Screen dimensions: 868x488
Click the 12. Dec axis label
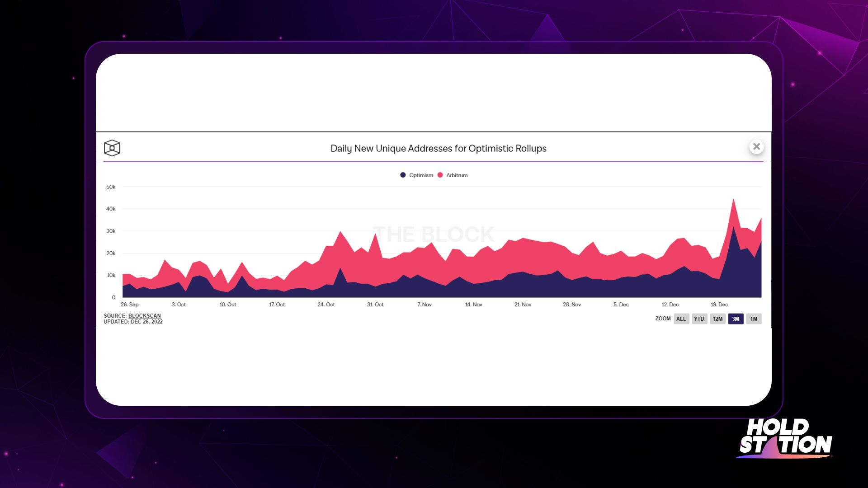point(670,305)
